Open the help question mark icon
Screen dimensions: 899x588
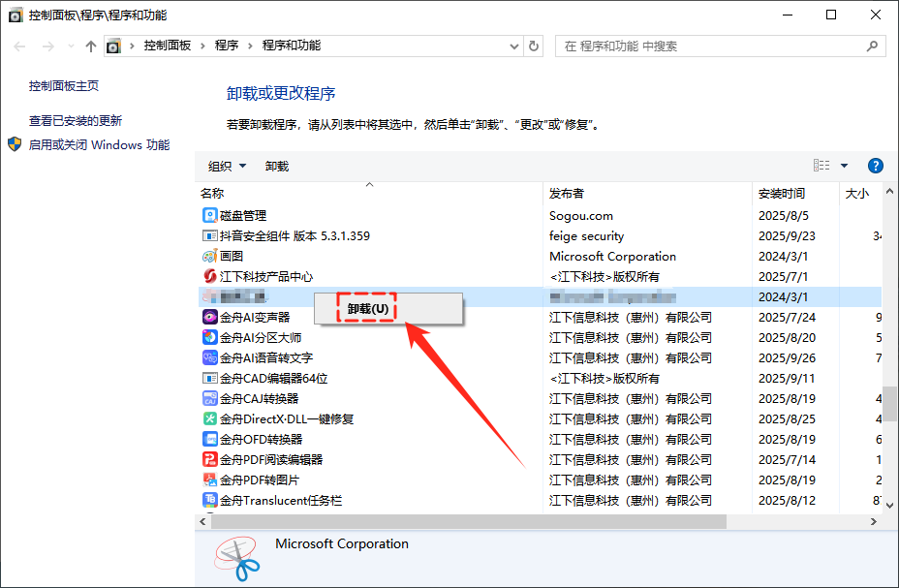[x=875, y=166]
